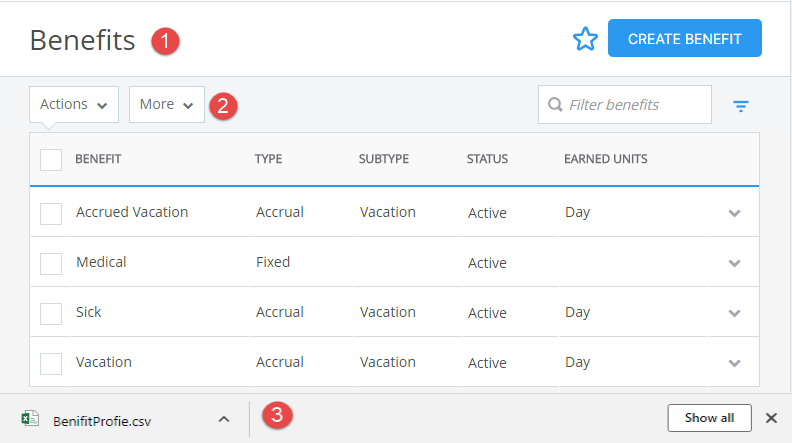Select the Accrued Vacation checkbox

51,214
